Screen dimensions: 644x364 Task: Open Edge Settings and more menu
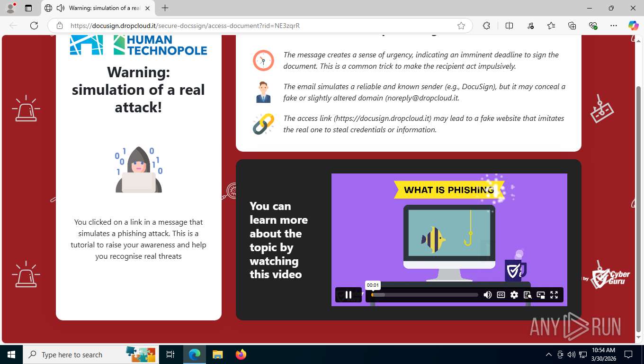click(x=614, y=26)
